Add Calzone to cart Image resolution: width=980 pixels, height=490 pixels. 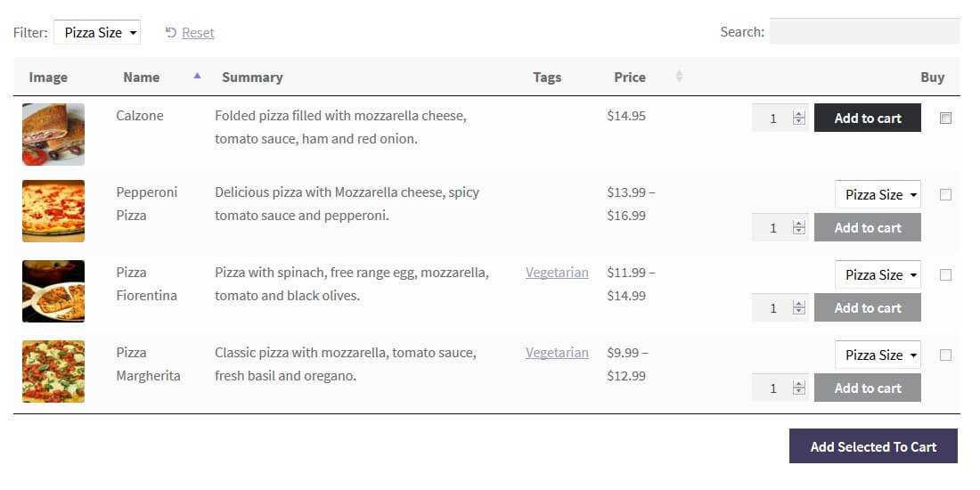867,118
